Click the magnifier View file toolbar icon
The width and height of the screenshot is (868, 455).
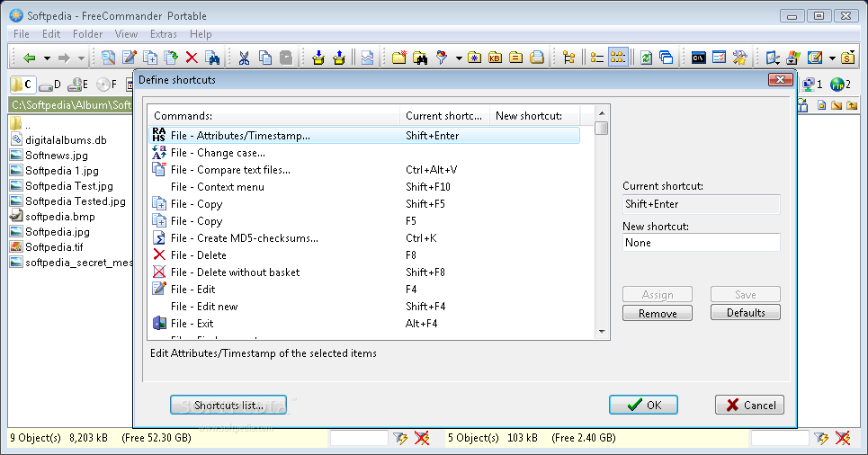(109, 58)
